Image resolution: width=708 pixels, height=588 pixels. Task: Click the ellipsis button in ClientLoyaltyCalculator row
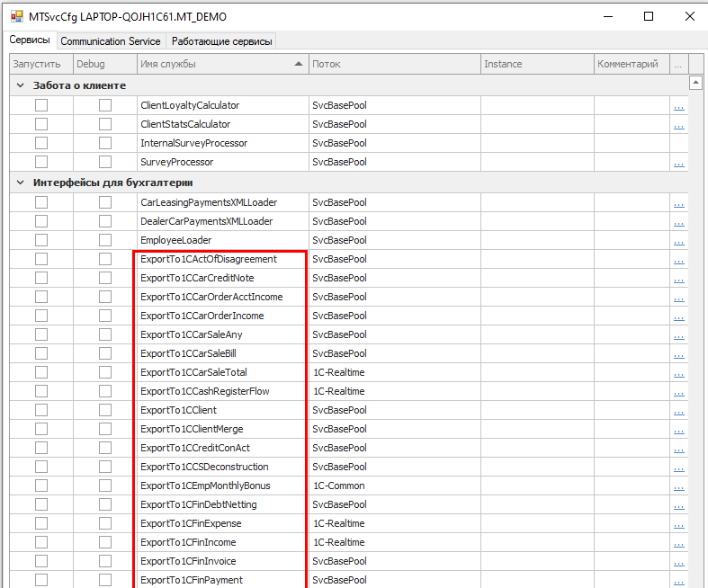(678, 106)
